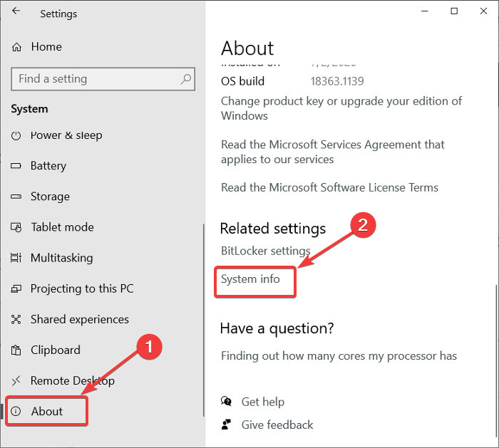The width and height of the screenshot is (499, 448).
Task: Click the Related settings heading
Action: (x=273, y=229)
